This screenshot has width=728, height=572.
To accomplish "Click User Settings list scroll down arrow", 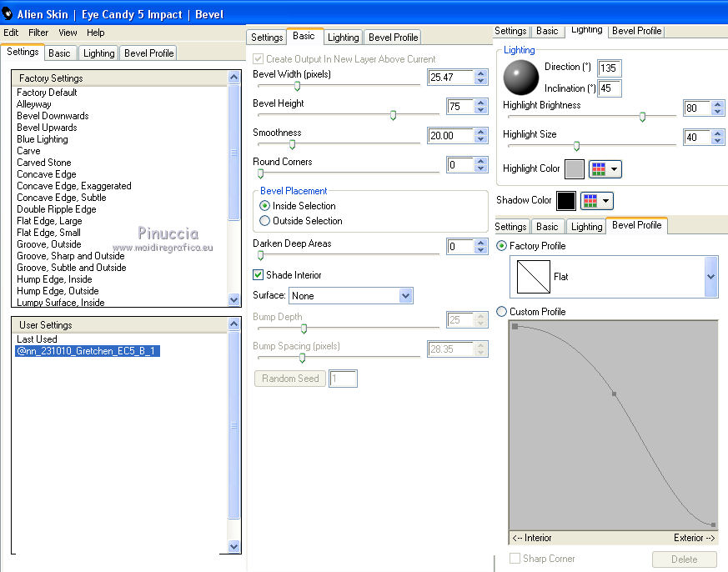I will tap(234, 546).
